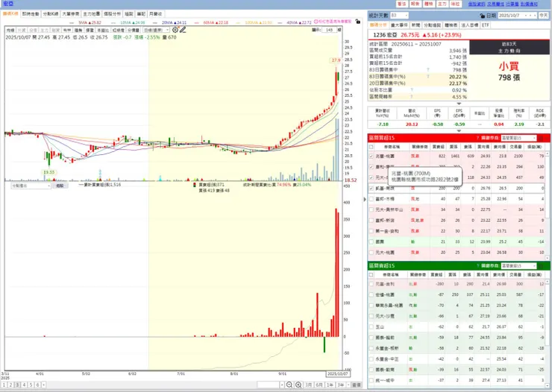Click the 2025/10/07 date marker on time axis
Viewport: 552px width, 392px height.
click(x=338, y=373)
